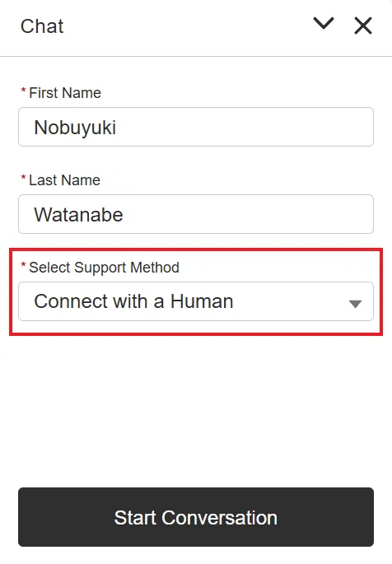Click the Connect with a Human selection
392x564 pixels.
[x=133, y=301]
